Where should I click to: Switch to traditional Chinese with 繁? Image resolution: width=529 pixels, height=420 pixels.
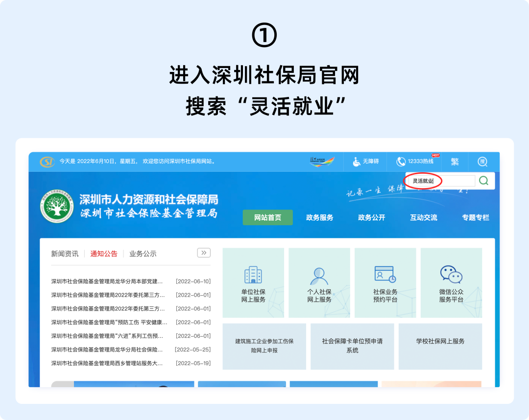(455, 162)
